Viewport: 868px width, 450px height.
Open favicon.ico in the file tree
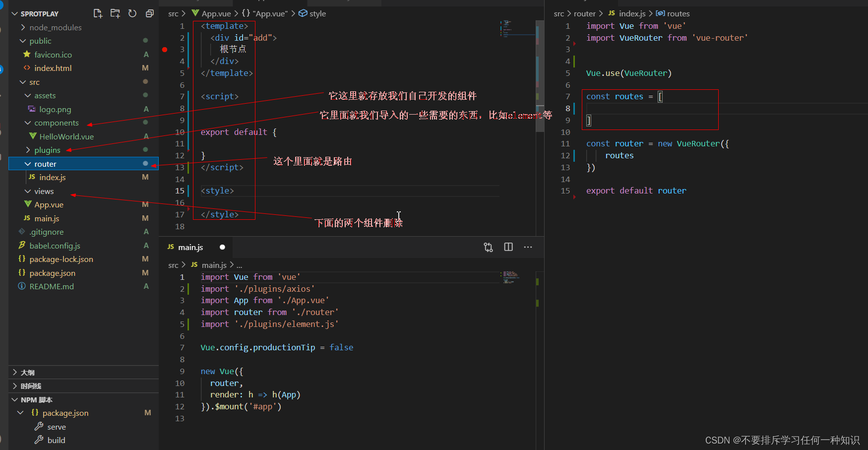53,55
